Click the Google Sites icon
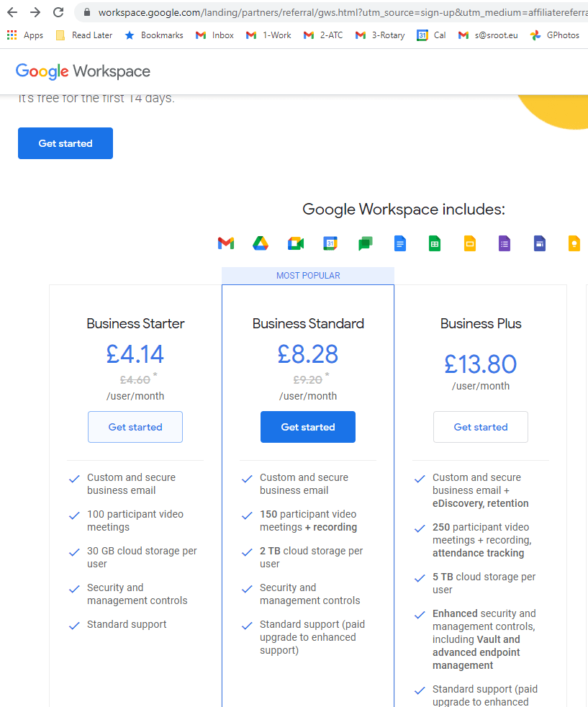The width and height of the screenshot is (588, 707). tap(540, 243)
